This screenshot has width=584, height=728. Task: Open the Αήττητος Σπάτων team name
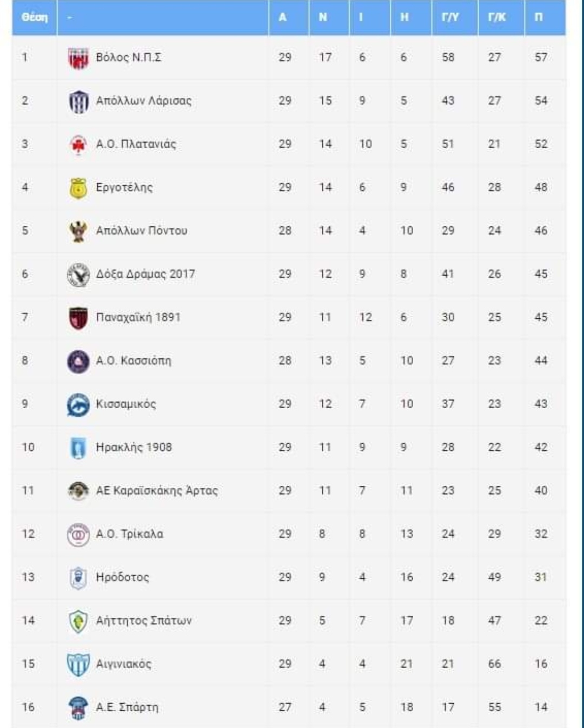[143, 620]
